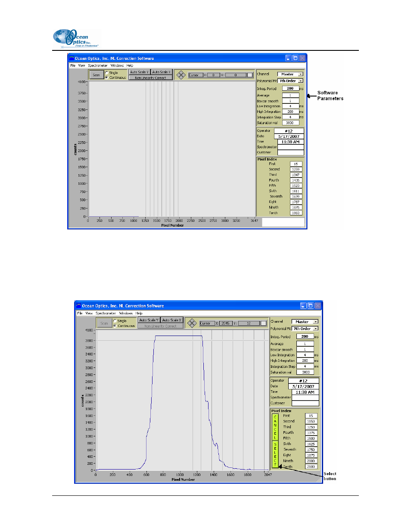Click the vertical CANCEL button in Pixel Index
411x532 pixels.
click(275, 427)
